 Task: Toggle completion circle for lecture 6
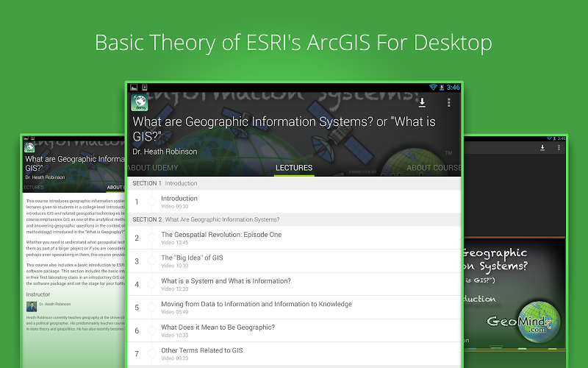pyautogui.click(x=152, y=330)
